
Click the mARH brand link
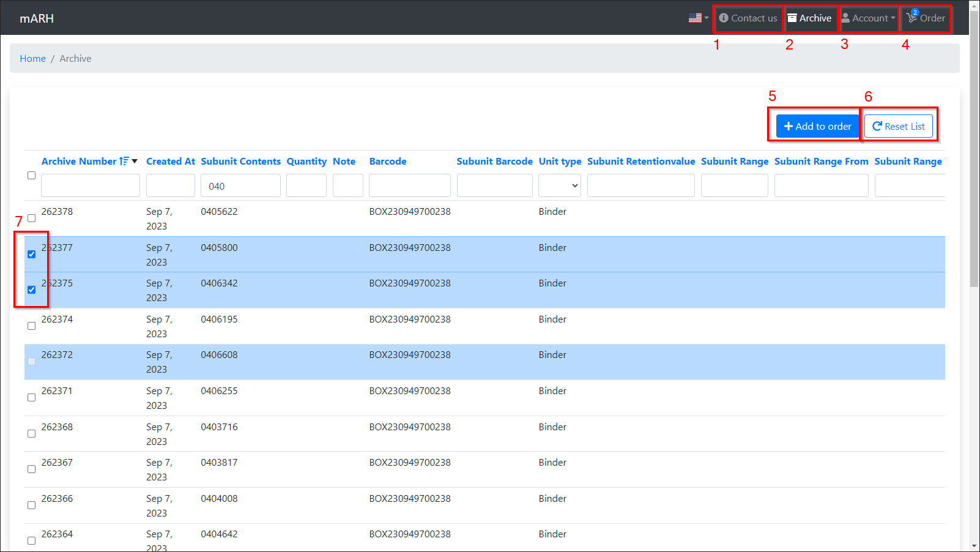click(37, 18)
